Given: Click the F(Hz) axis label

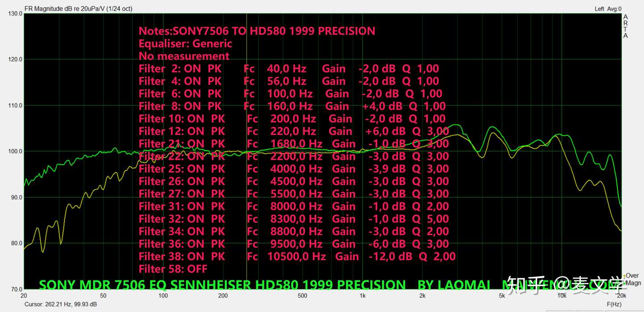Looking at the screenshot, I should click(x=614, y=304).
